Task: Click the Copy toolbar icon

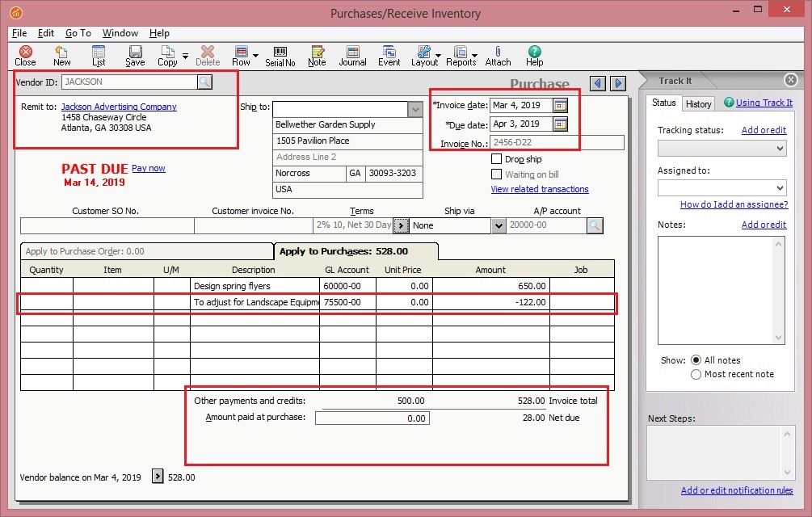Action: point(167,56)
